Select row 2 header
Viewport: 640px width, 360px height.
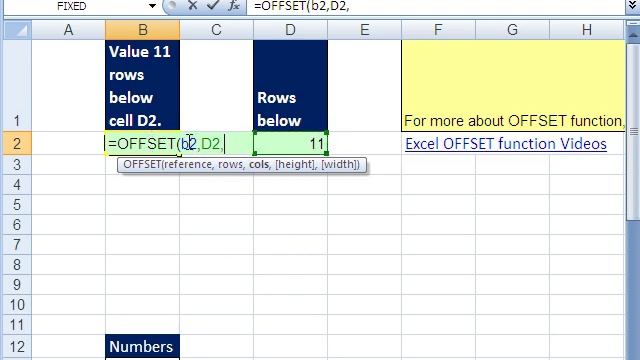(x=17, y=144)
